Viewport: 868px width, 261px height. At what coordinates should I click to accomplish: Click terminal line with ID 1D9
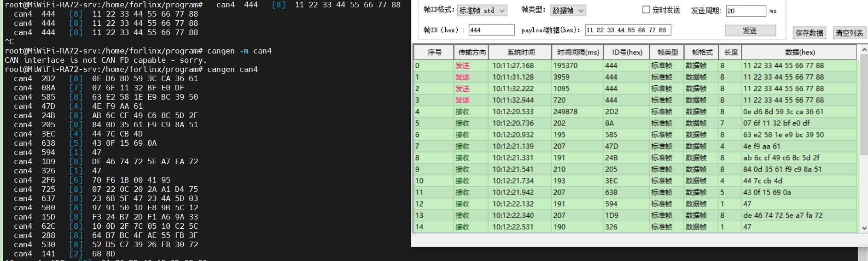tap(106, 161)
